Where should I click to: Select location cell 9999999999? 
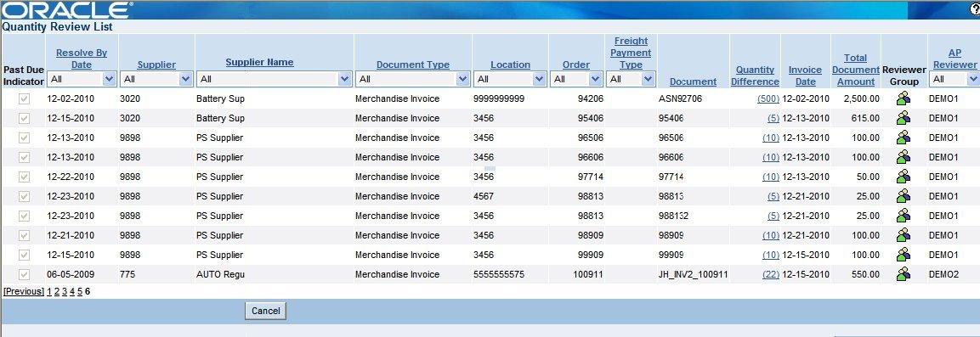pos(499,98)
